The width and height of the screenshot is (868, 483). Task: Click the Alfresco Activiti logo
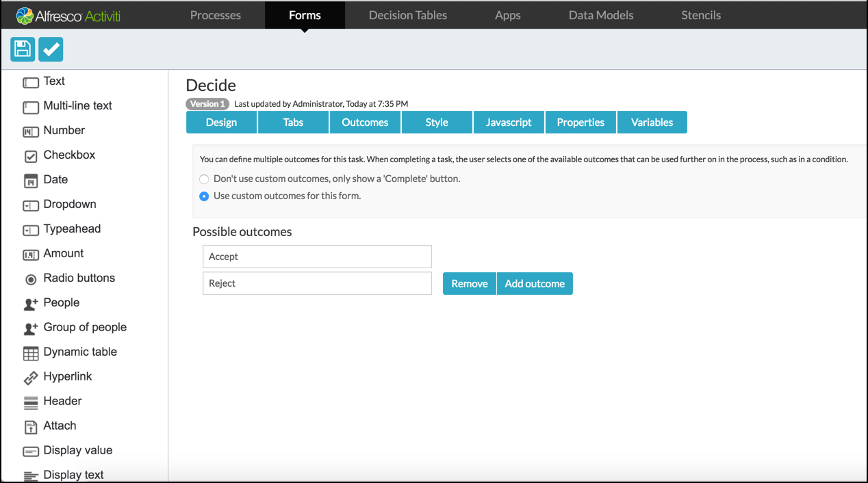(68, 15)
